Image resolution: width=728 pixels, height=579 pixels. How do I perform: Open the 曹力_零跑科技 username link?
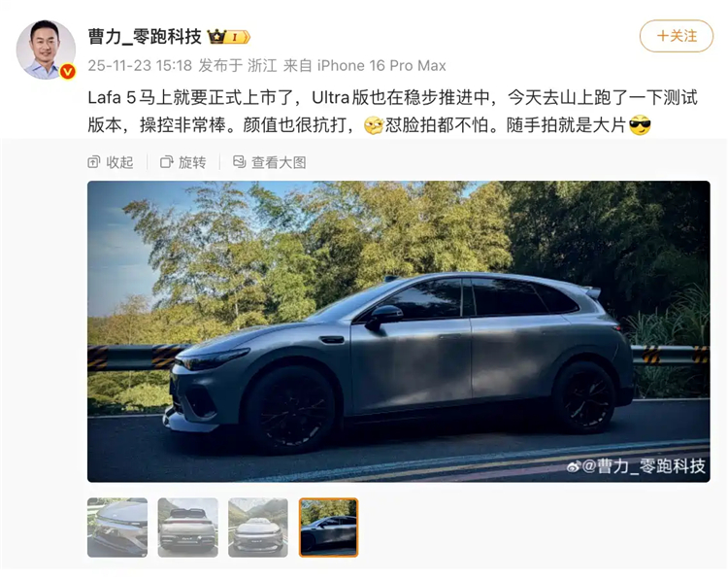pyautogui.click(x=145, y=36)
